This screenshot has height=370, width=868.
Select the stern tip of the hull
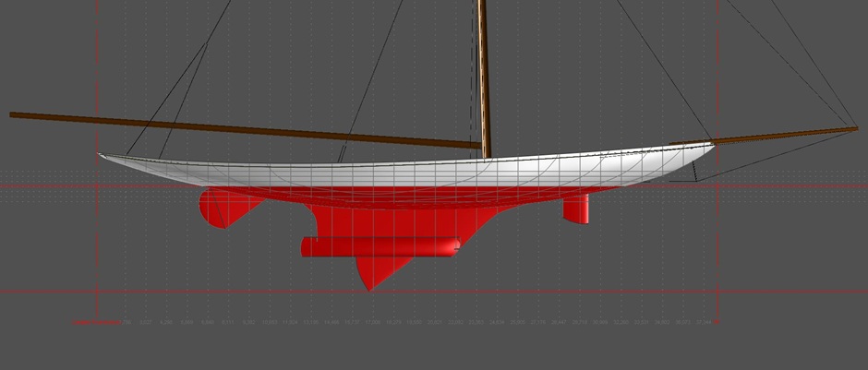pos(102,155)
